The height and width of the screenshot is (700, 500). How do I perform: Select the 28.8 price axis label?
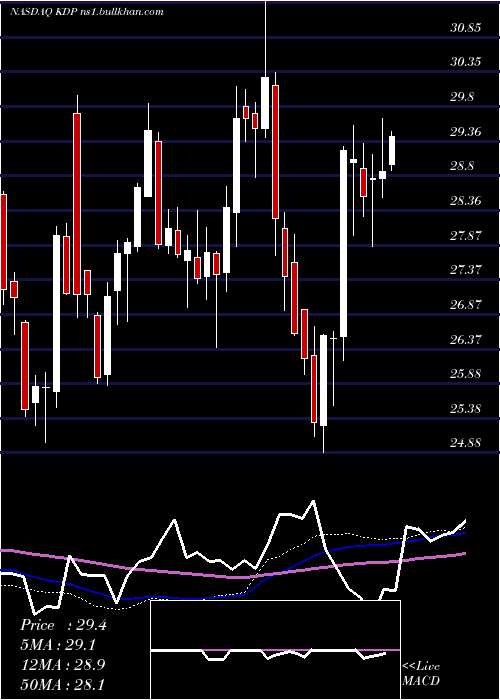[462, 166]
